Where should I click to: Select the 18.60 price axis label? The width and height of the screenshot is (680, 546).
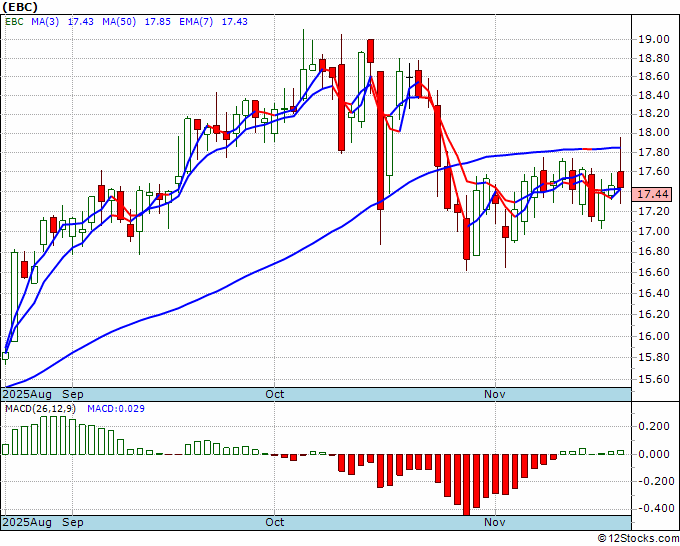point(654,77)
